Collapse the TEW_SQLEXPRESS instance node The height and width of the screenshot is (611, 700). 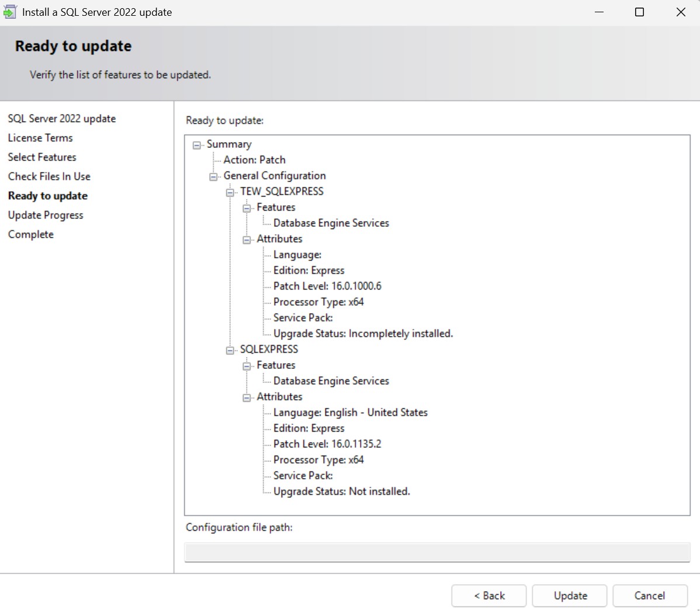(230, 192)
